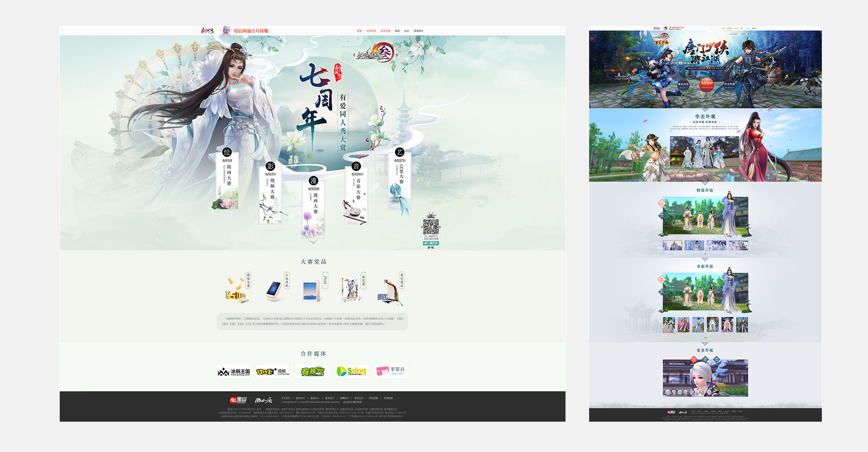Select the third 特效外装 thumbnail

[716, 245]
